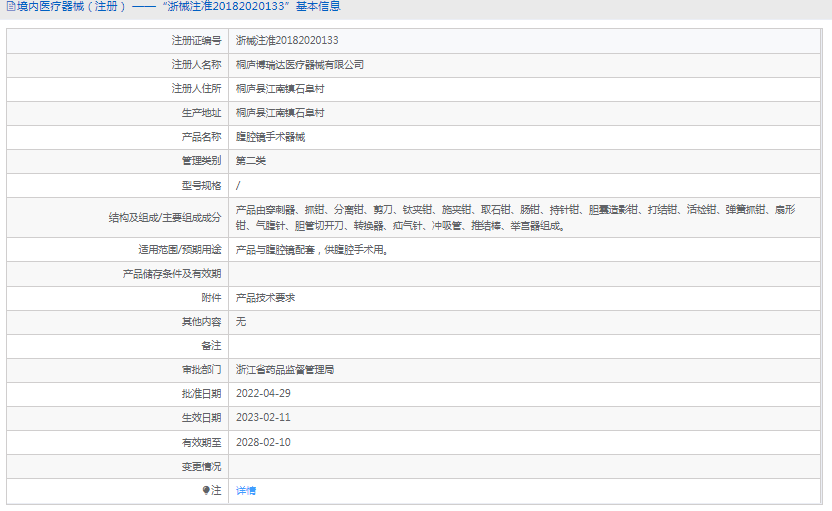The width and height of the screenshot is (832, 511).
Task: Click the approval date 2022-04-29
Action: click(263, 393)
